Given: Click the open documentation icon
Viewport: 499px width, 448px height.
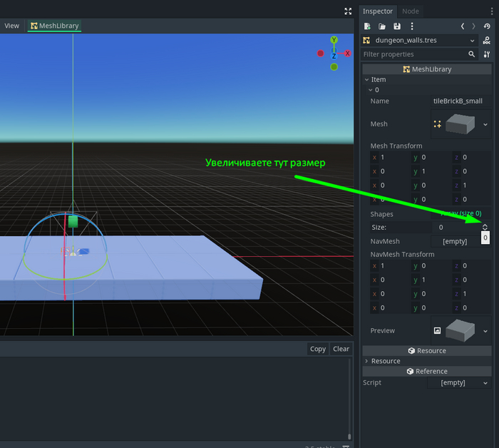Looking at the screenshot, I should (x=487, y=41).
